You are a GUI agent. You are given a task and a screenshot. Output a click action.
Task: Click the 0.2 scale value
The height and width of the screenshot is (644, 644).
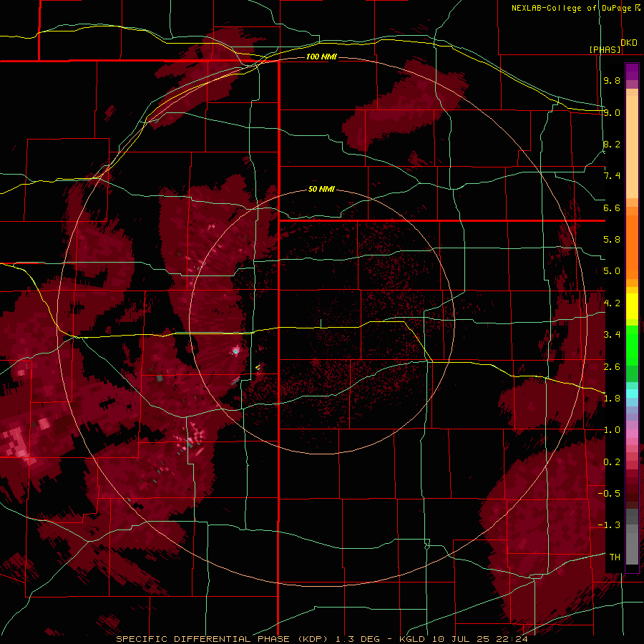coord(612,462)
